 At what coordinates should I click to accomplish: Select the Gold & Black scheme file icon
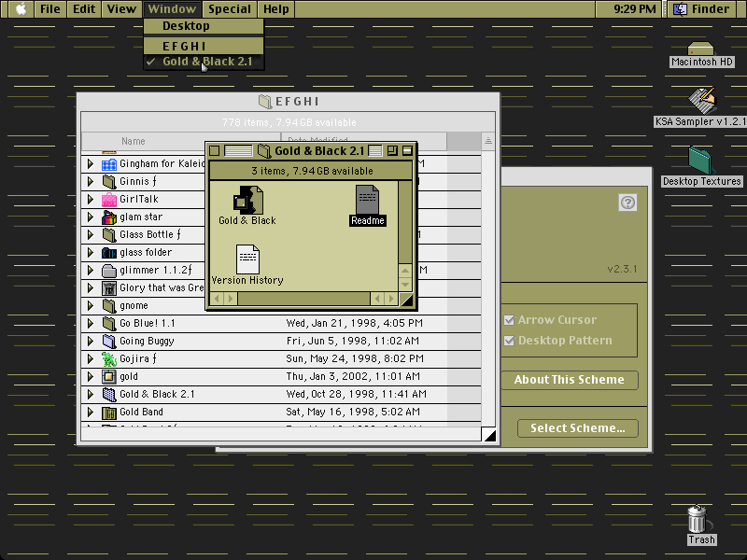click(247, 200)
